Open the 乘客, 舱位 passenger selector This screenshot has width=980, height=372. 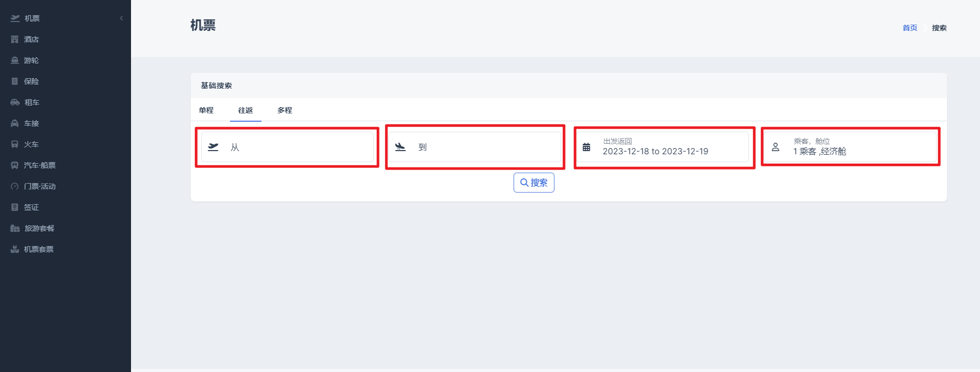850,147
